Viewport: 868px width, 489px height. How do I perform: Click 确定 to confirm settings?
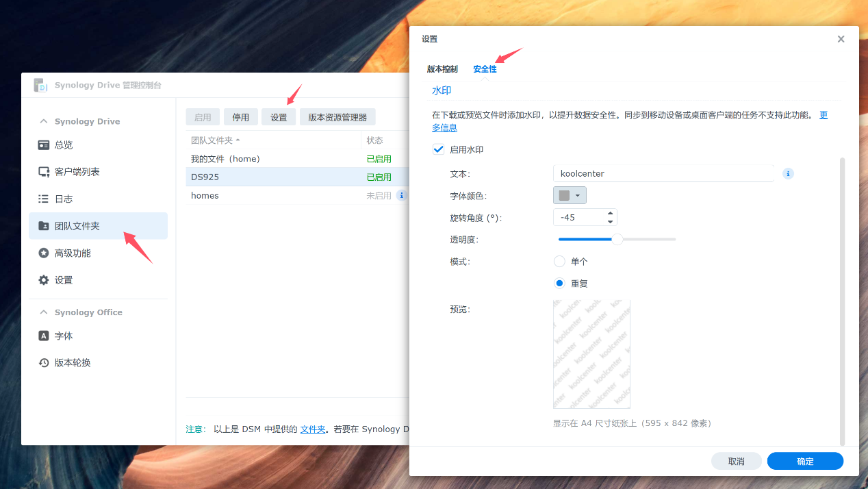(x=805, y=462)
